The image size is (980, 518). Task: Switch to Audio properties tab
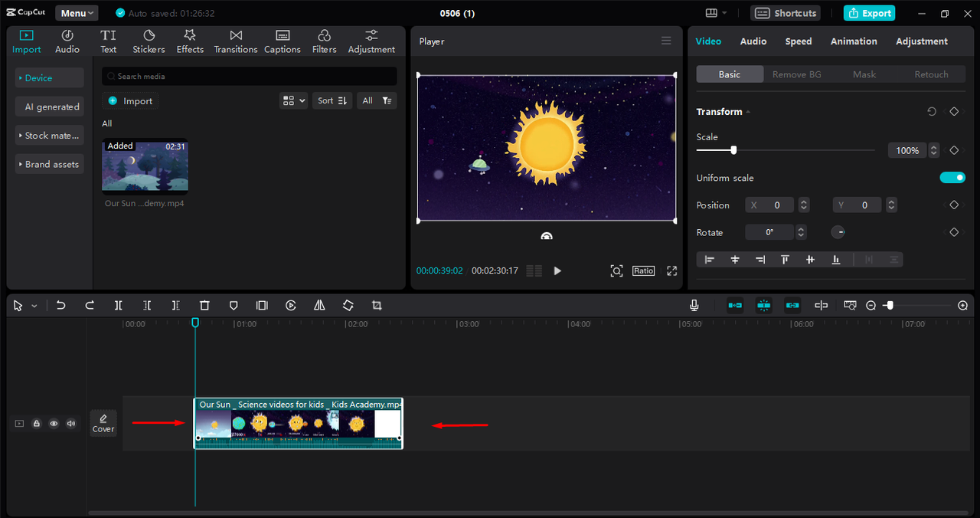pyautogui.click(x=753, y=41)
